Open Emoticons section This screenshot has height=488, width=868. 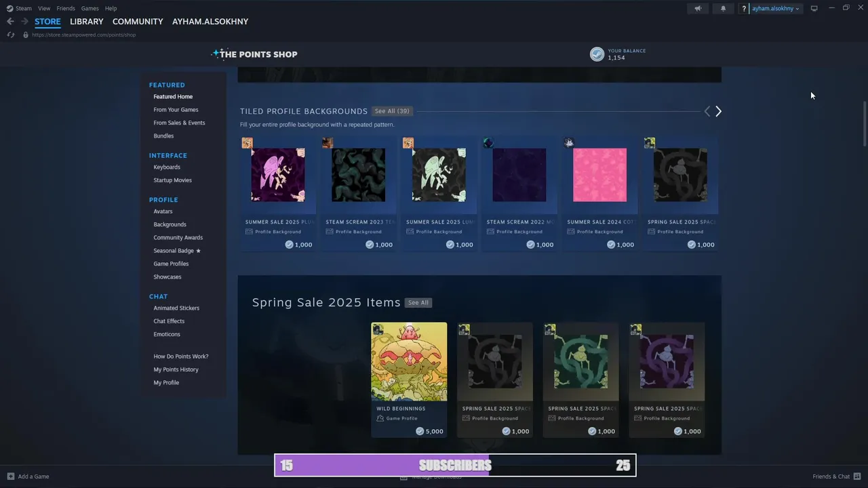(x=167, y=334)
